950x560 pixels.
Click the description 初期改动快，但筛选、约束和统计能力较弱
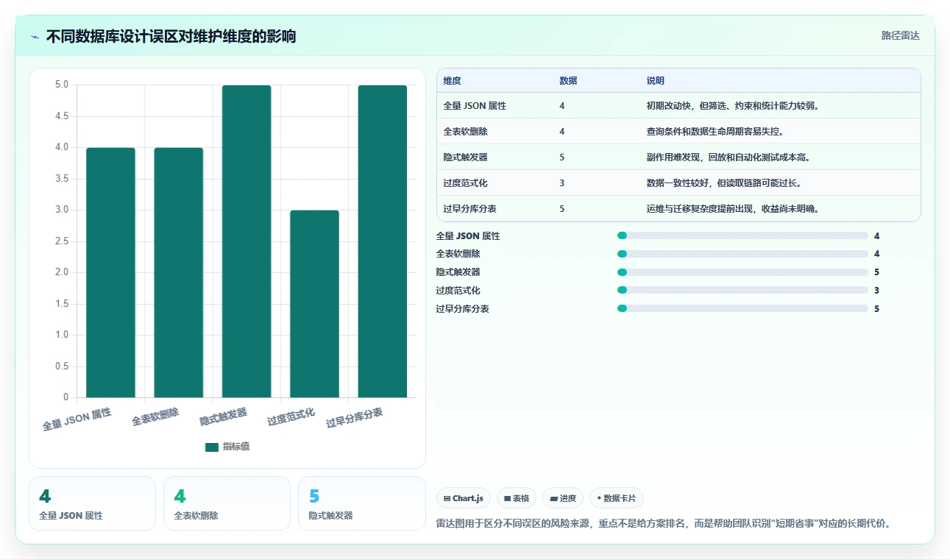point(733,106)
